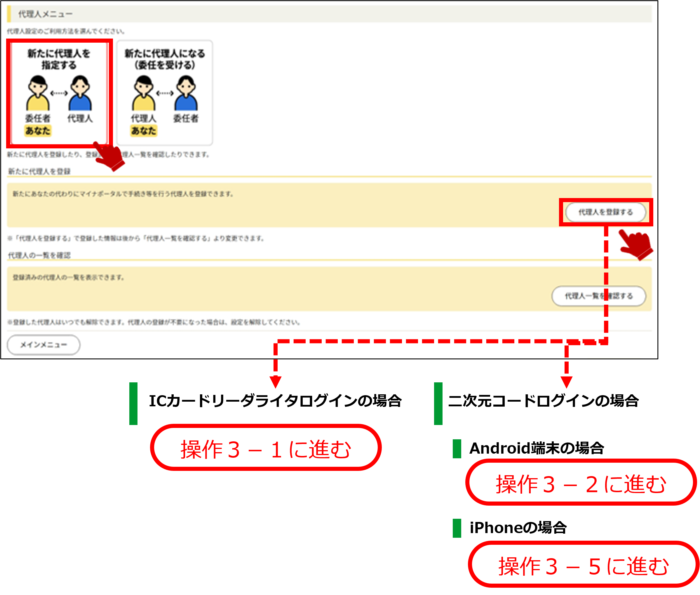This screenshot has height=595, width=700.
Task: Click the 二次元コードログインの場合 heading
Action: point(543,401)
